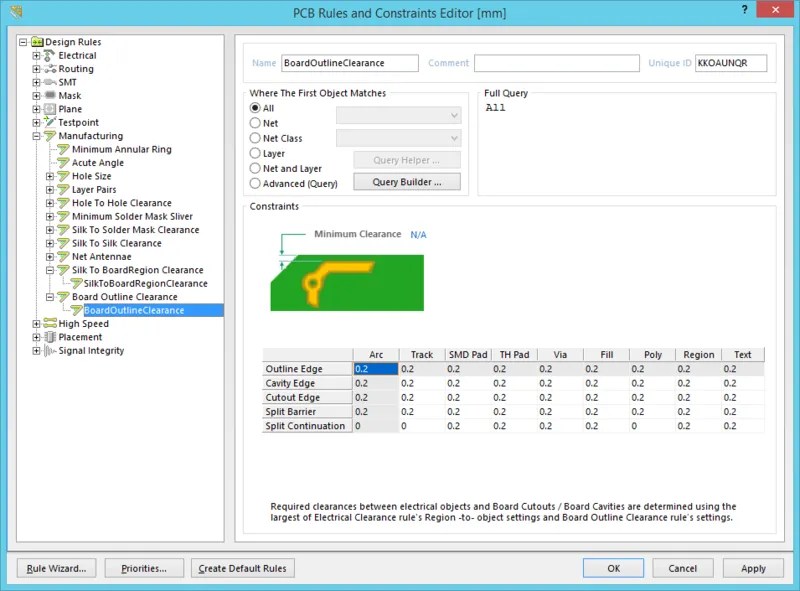The image size is (800, 591).
Task: Click the Mask rule category icon
Action: [49, 95]
